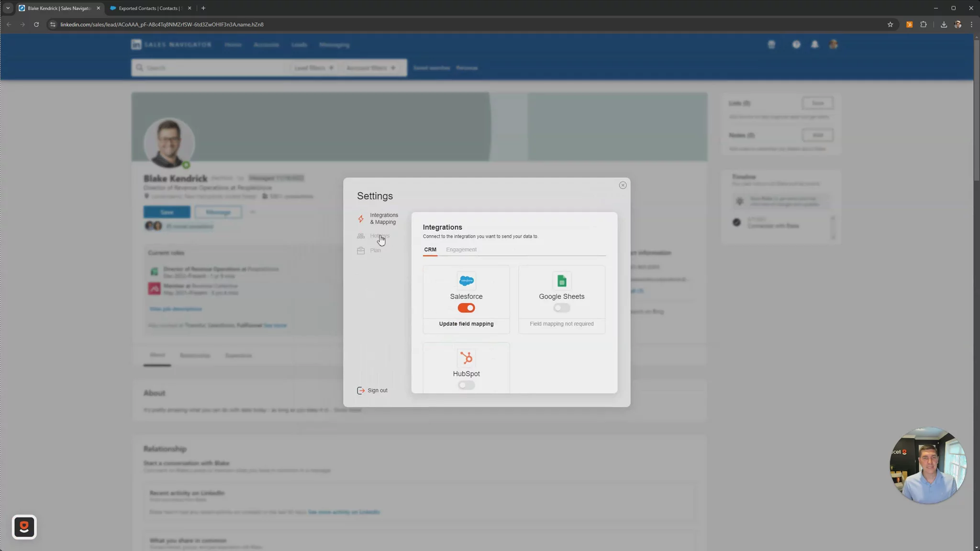Open the Chrome three-dot menu
980x551 pixels.
coord(971,24)
